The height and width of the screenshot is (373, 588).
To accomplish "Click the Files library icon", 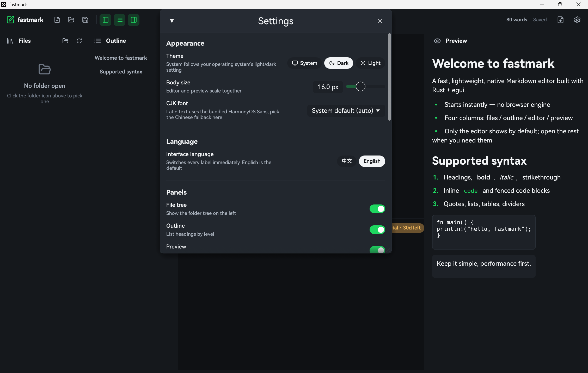I will tap(10, 41).
